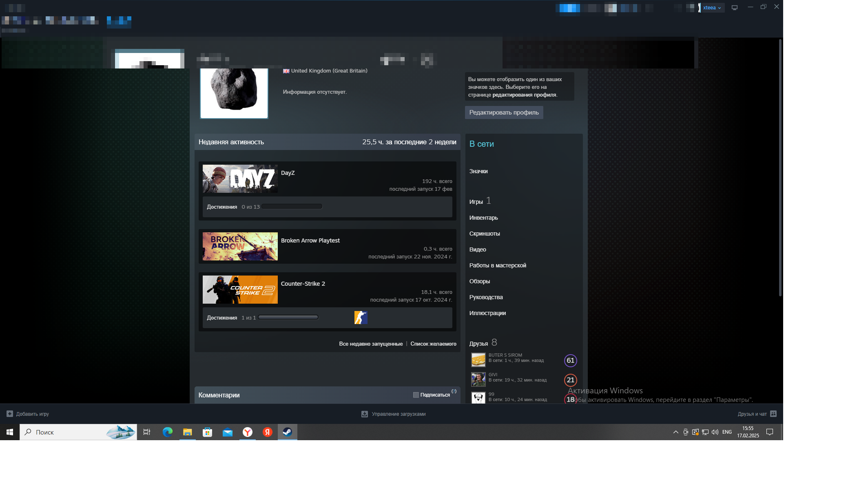
Task: Open the Друзья и чат friends icon
Action: pos(773,414)
